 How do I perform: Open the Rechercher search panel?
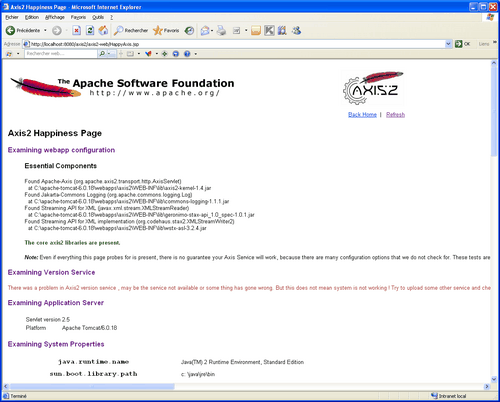[x=131, y=31]
